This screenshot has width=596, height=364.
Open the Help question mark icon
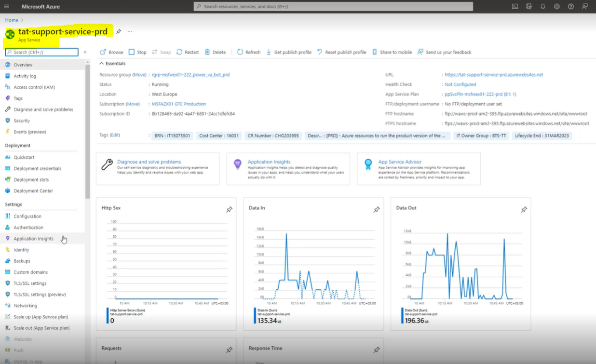point(571,6)
